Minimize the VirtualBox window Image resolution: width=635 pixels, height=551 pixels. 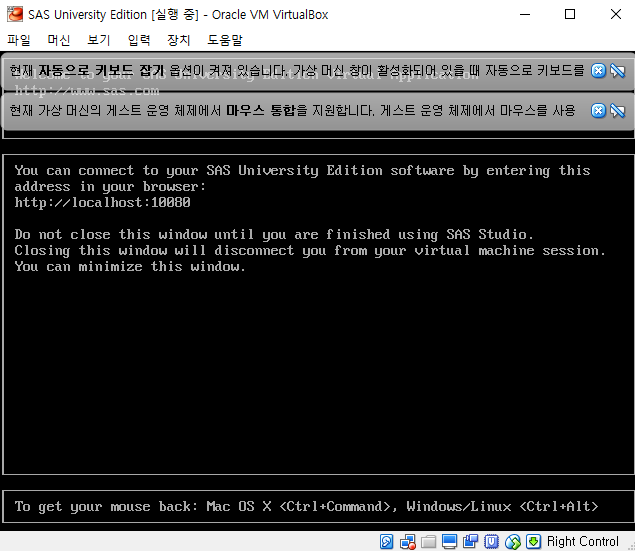[525, 15]
